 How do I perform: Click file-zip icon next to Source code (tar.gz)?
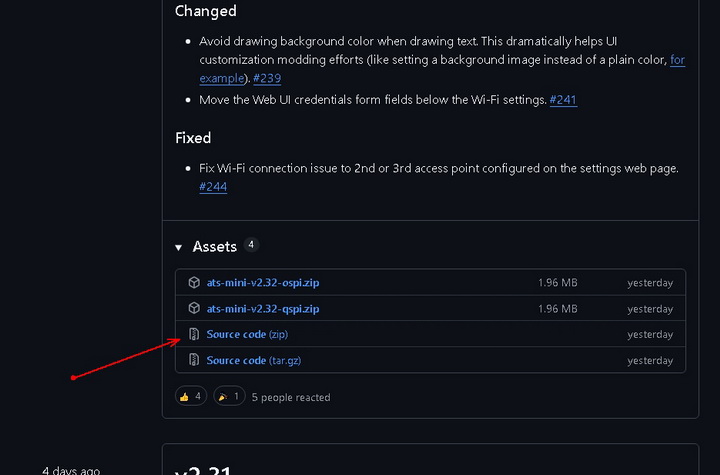tap(194, 360)
